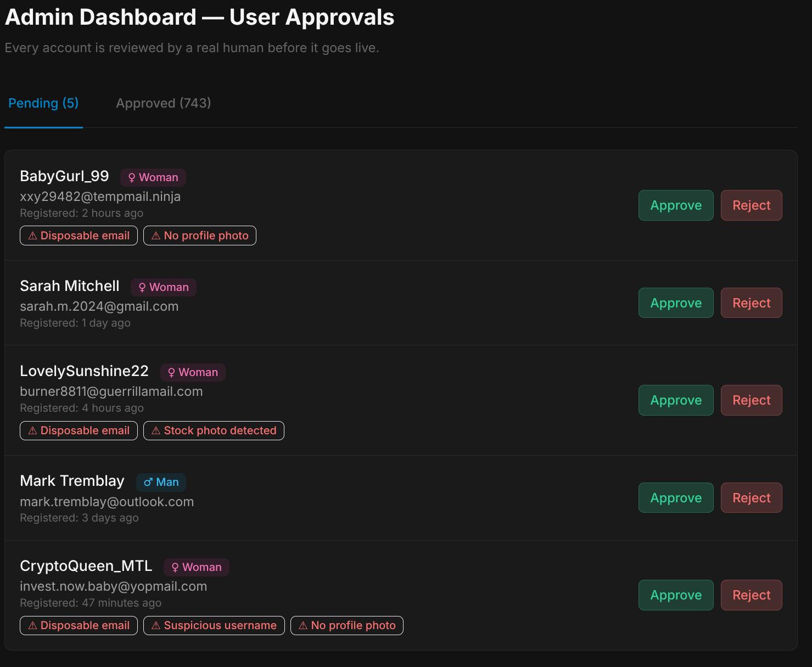Image resolution: width=812 pixels, height=667 pixels.
Task: Toggle the Woman badge next to BabyGurl_99
Action: coord(153,177)
